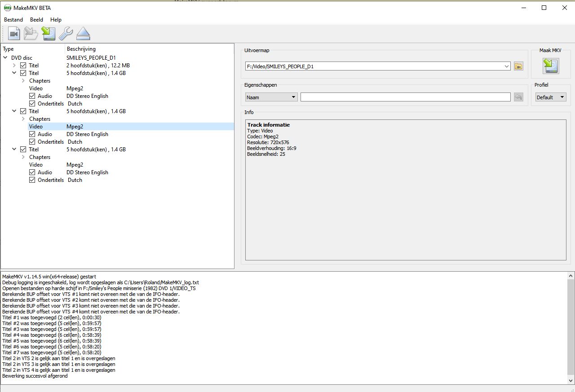Click log line "Titel #4 was toegevoegd"
Screen dimensions: 575x392
(x=52, y=335)
